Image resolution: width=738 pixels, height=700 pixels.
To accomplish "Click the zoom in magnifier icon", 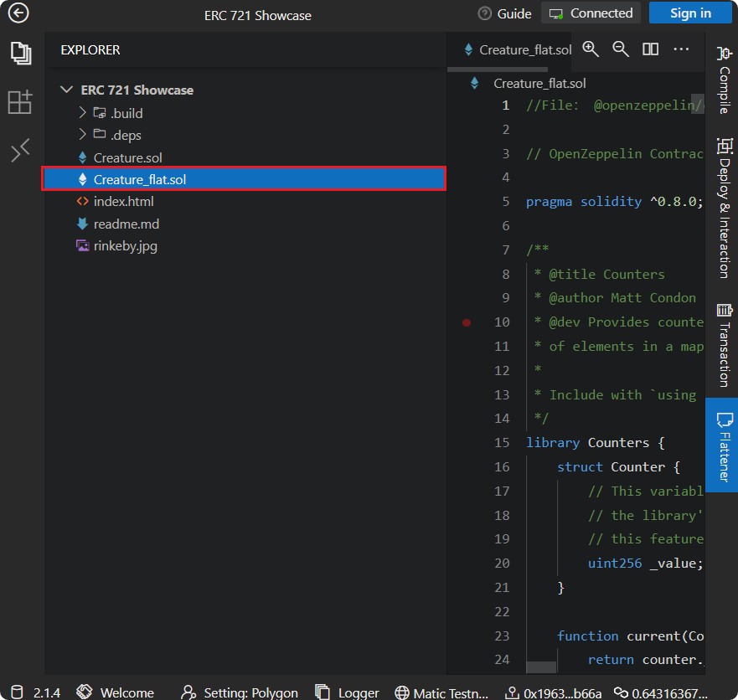I will click(x=591, y=49).
